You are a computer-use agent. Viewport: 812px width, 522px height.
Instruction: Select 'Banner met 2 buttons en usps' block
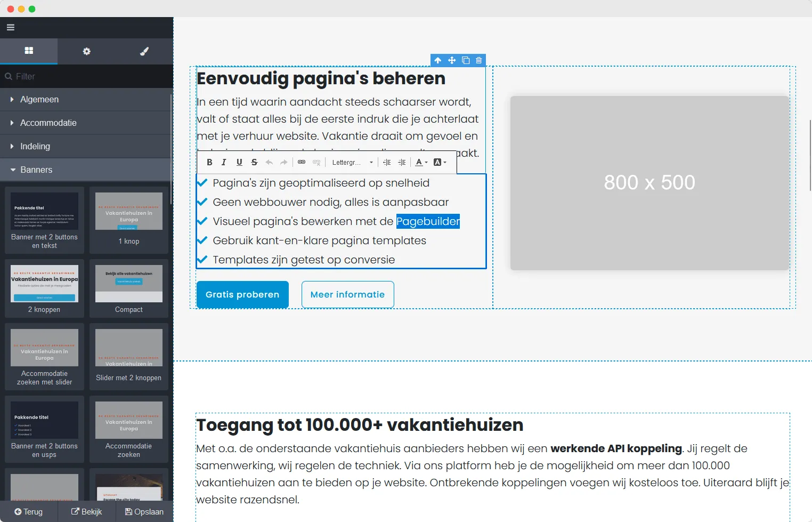point(44,429)
